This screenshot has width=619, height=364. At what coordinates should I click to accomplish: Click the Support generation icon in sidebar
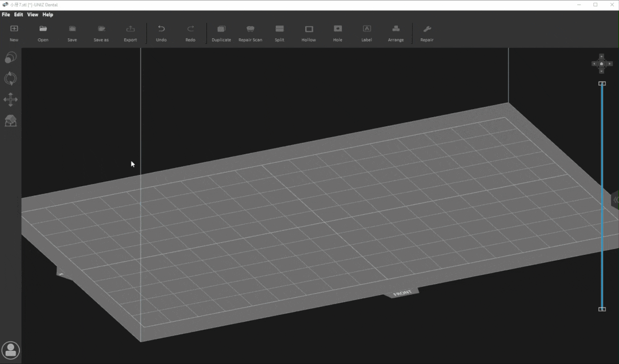pyautogui.click(x=10, y=121)
